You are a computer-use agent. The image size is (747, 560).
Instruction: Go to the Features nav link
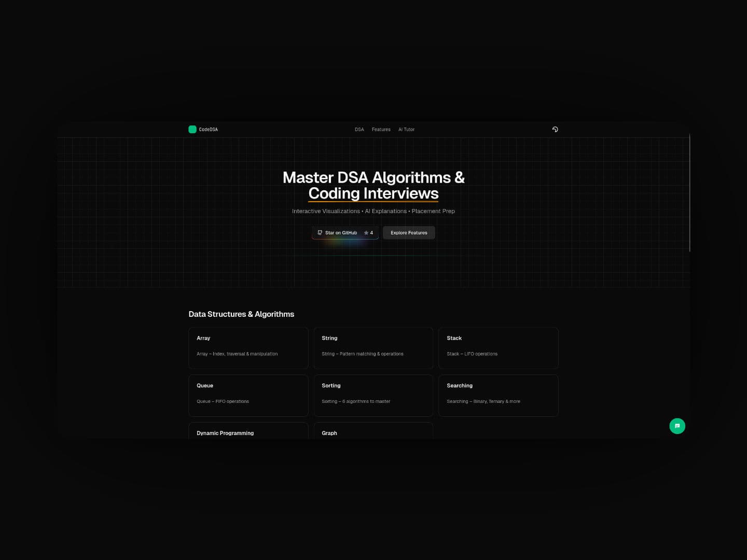(x=381, y=130)
